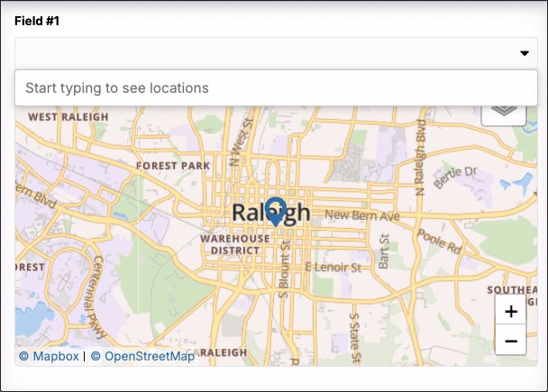Zoom out with the minus button
548x392 pixels.
tap(511, 340)
